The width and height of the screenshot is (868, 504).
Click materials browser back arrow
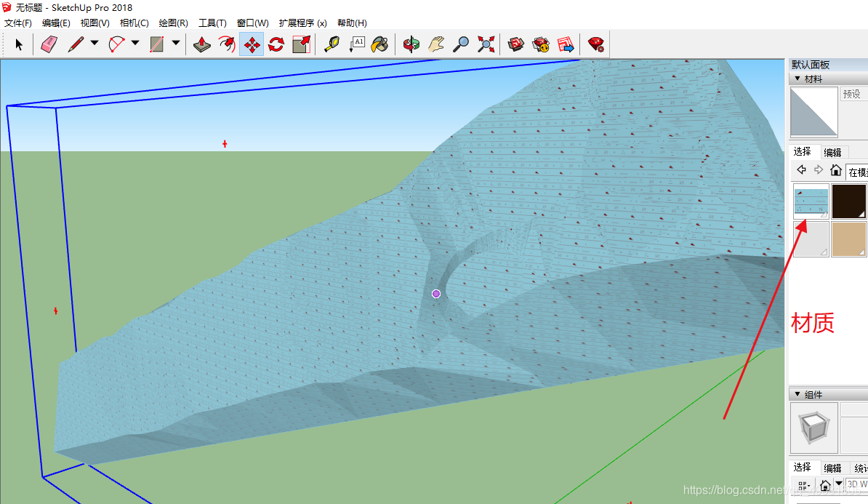[801, 169]
